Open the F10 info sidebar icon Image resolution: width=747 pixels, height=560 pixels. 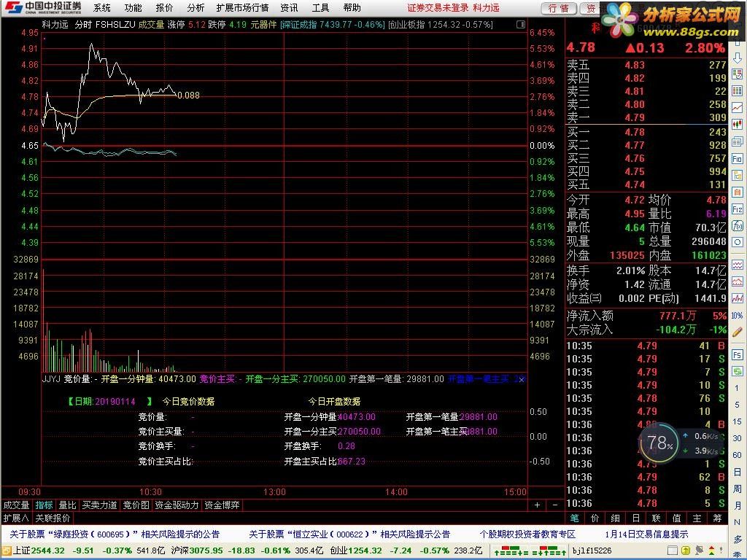click(737, 158)
